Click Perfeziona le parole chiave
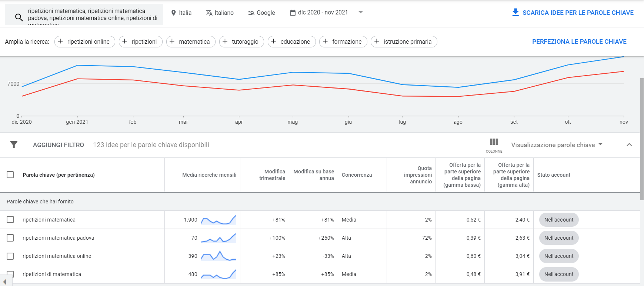Viewport: 644px width, 286px height. pyautogui.click(x=579, y=41)
